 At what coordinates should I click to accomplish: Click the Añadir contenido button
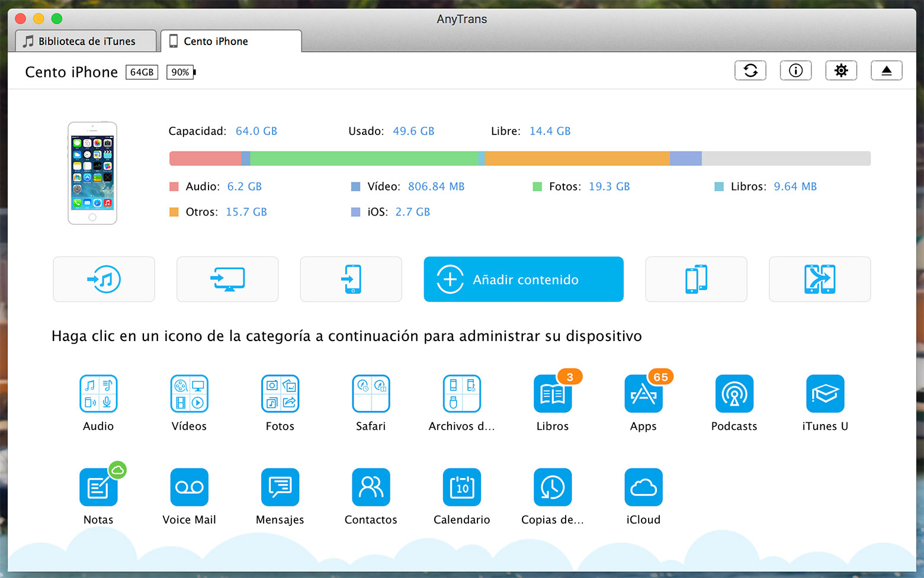pos(524,279)
